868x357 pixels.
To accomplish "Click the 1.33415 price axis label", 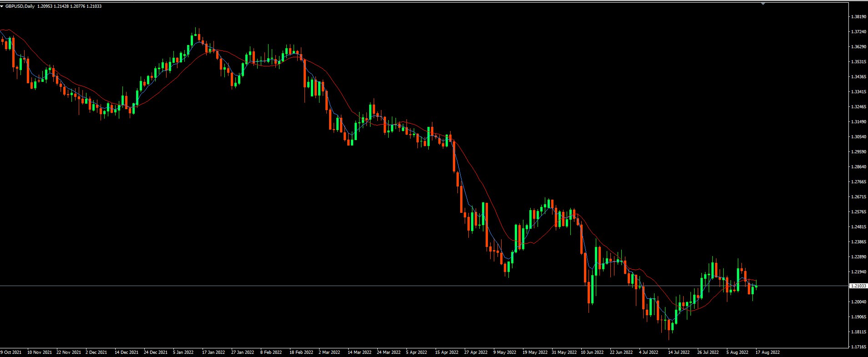I will click(858, 92).
